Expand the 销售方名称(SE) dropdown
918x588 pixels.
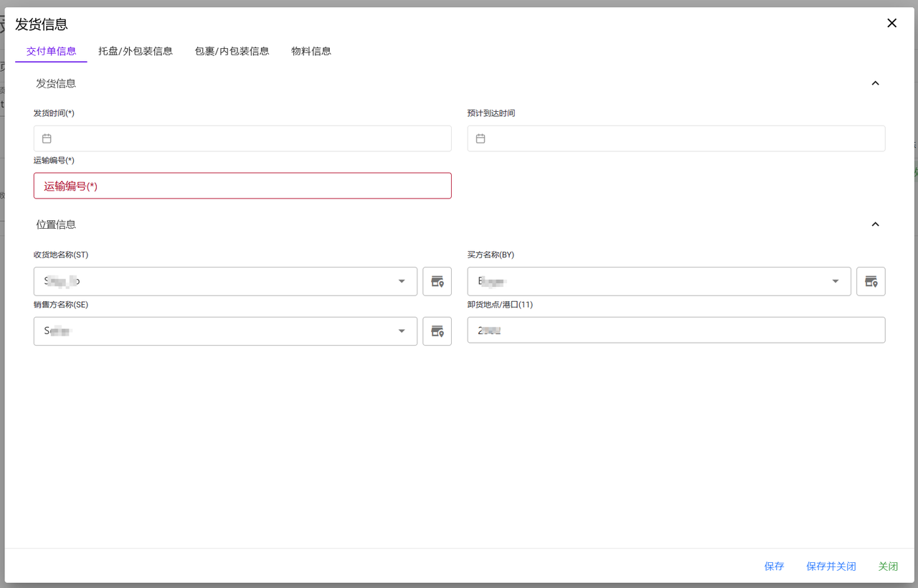[x=402, y=331]
